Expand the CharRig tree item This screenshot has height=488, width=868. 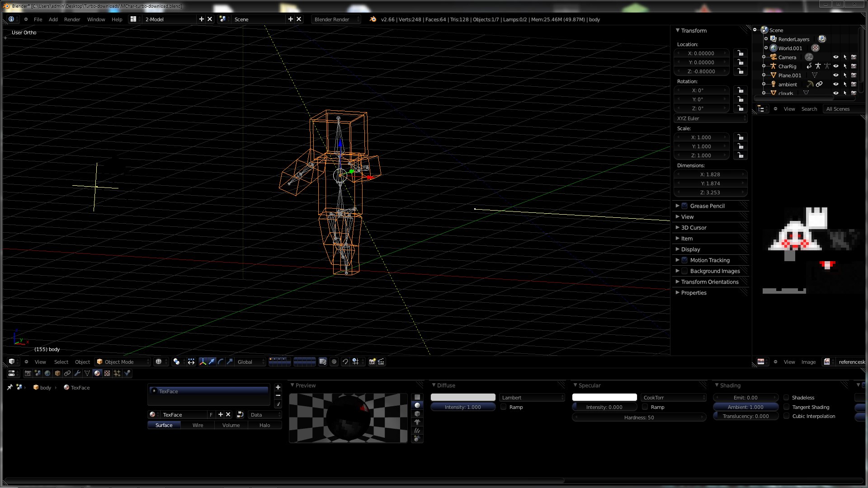pos(764,66)
